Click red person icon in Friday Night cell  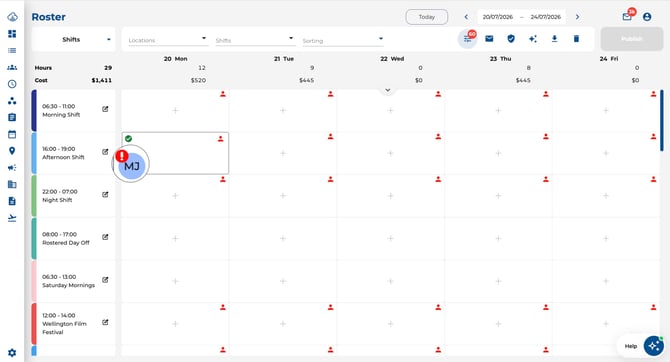(x=653, y=180)
